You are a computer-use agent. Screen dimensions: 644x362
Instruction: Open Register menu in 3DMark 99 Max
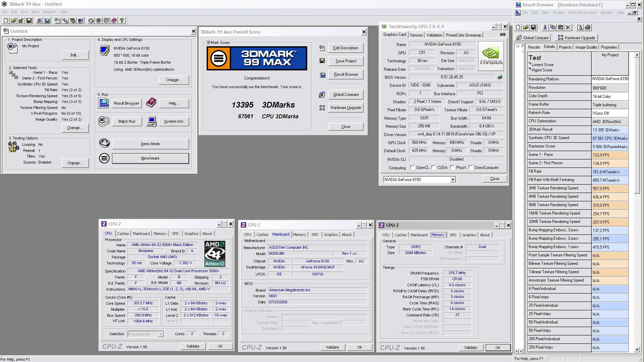(50, 12)
